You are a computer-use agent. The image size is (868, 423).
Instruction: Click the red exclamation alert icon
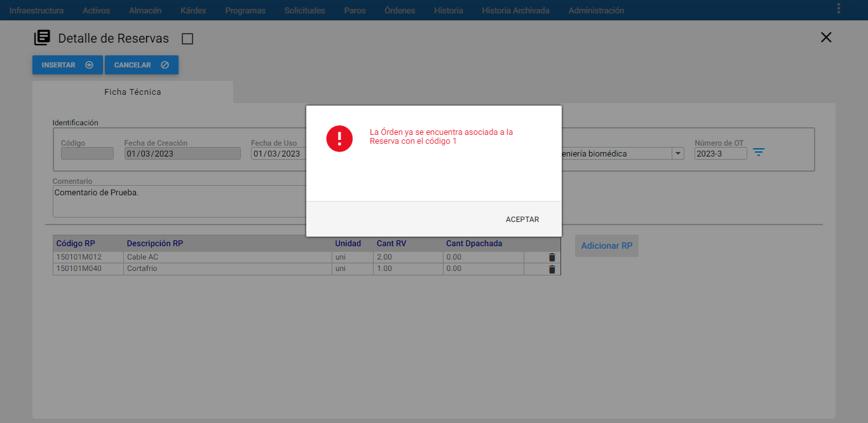339,138
